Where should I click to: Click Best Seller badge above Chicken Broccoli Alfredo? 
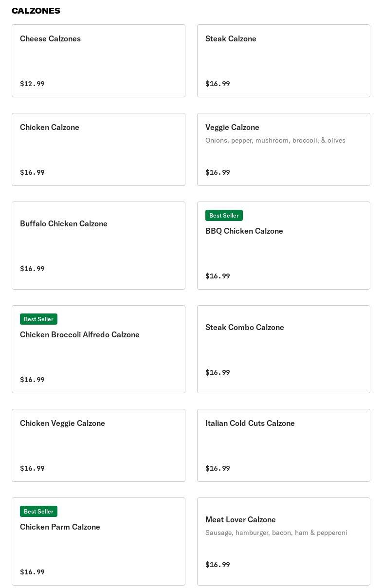(x=38, y=319)
